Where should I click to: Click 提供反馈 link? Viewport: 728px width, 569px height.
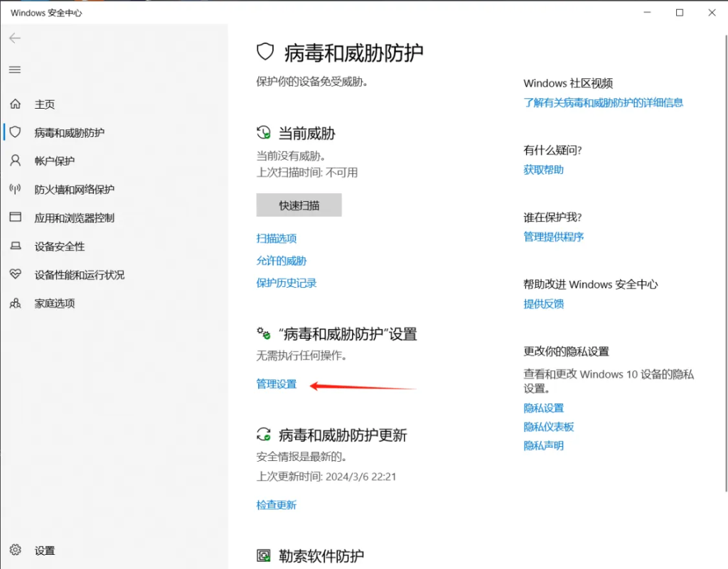[543, 304]
